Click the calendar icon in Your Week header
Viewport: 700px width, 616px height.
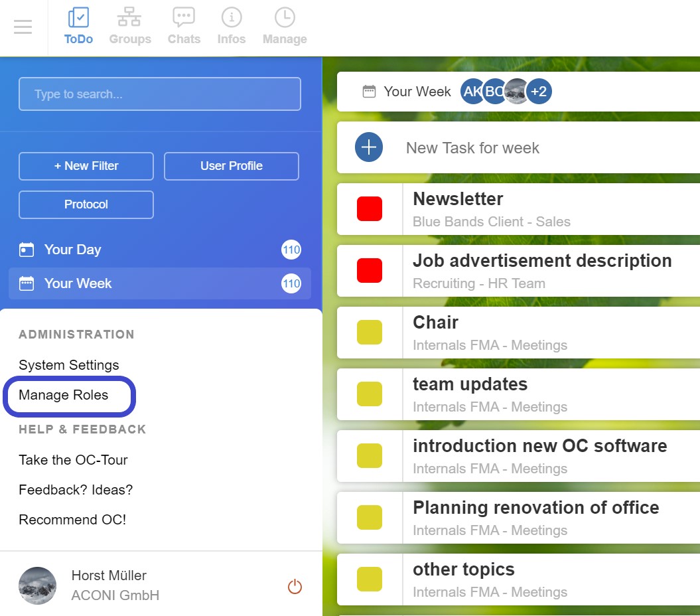pos(369,92)
